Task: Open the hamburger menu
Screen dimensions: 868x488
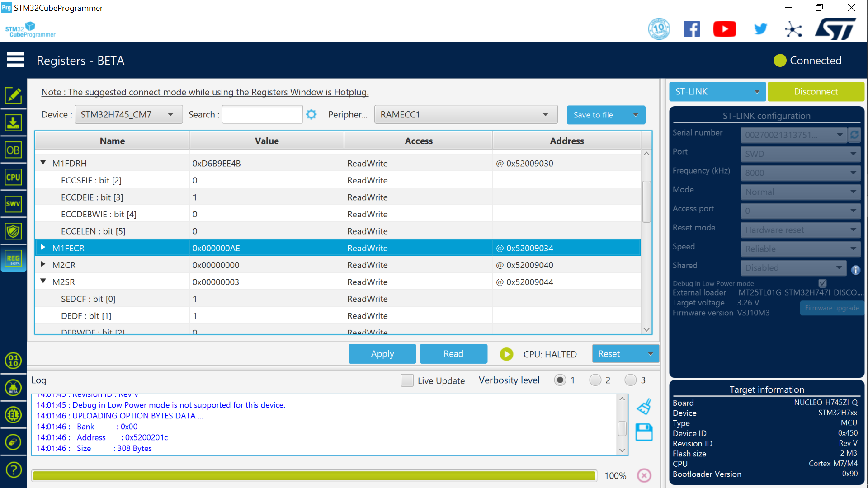Action: coord(15,60)
